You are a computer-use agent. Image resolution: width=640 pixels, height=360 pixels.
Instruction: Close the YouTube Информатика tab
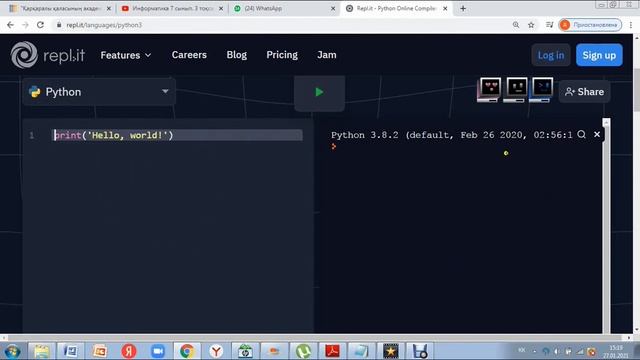(221, 8)
